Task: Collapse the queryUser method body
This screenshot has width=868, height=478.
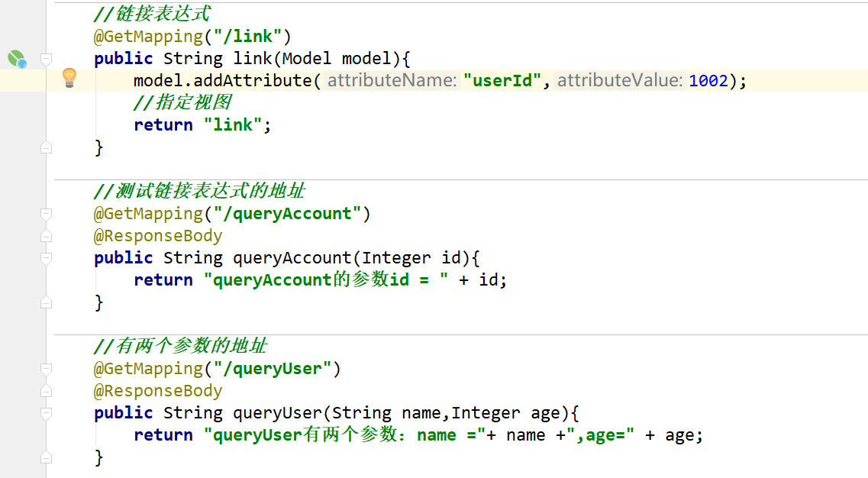Action: pyautogui.click(x=46, y=412)
